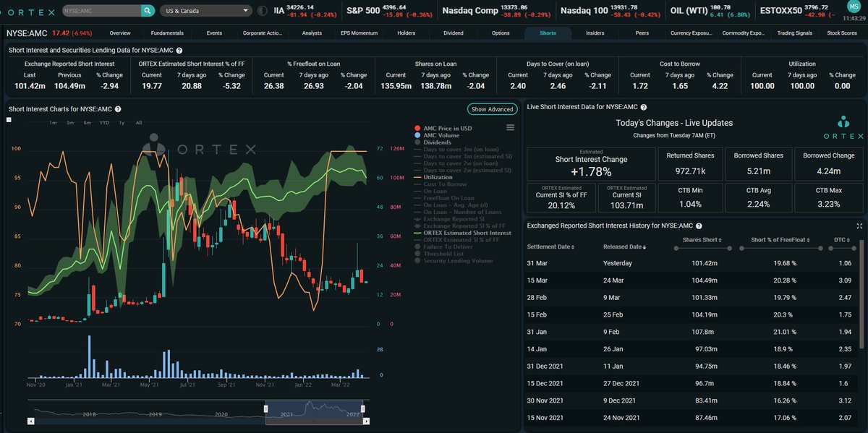Open the Peers tab
Screen dimensions: 868x433
(642, 33)
